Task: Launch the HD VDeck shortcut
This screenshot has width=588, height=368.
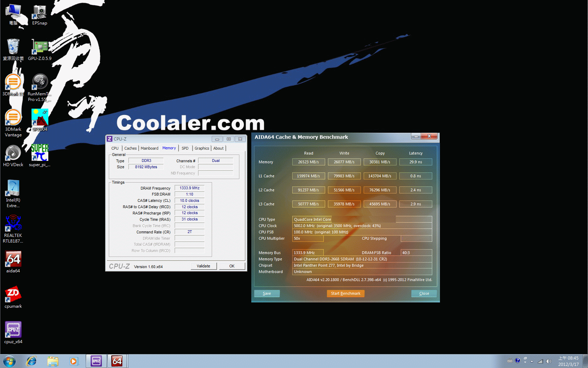Action: pyautogui.click(x=13, y=156)
